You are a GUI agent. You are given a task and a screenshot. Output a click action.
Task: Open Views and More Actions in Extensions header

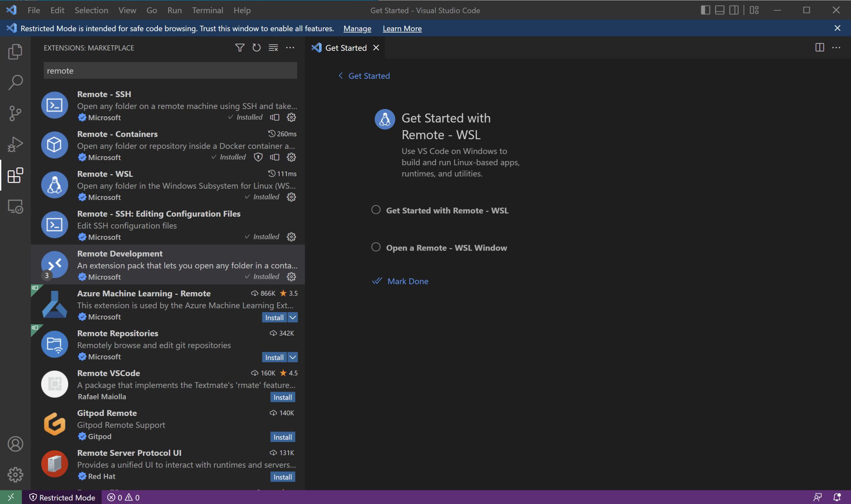290,48
